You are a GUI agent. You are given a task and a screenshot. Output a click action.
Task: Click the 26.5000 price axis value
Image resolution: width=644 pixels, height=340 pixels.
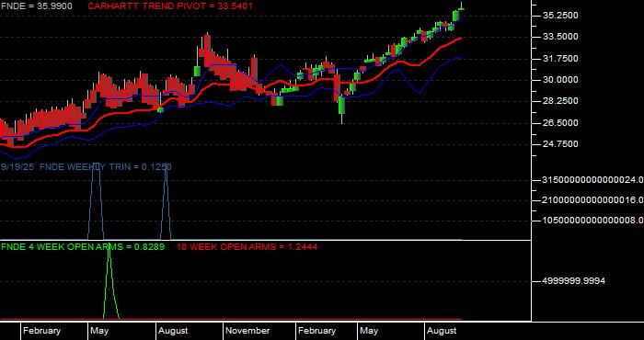pyautogui.click(x=560, y=122)
